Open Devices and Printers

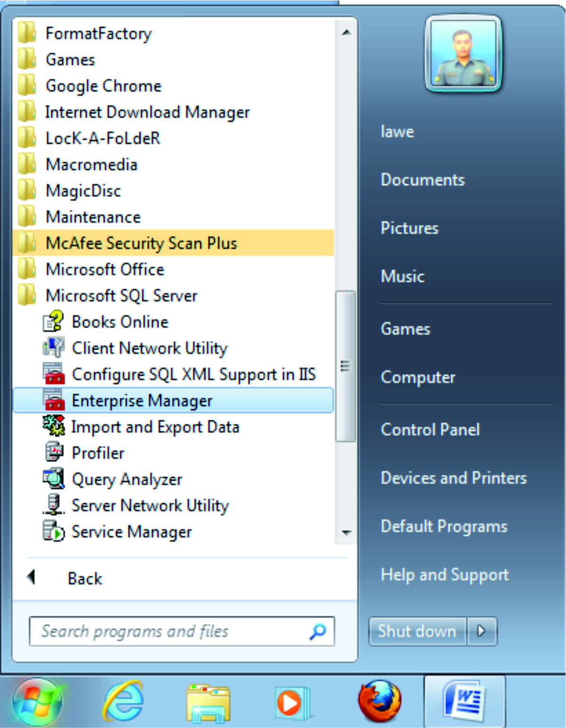[x=454, y=478]
